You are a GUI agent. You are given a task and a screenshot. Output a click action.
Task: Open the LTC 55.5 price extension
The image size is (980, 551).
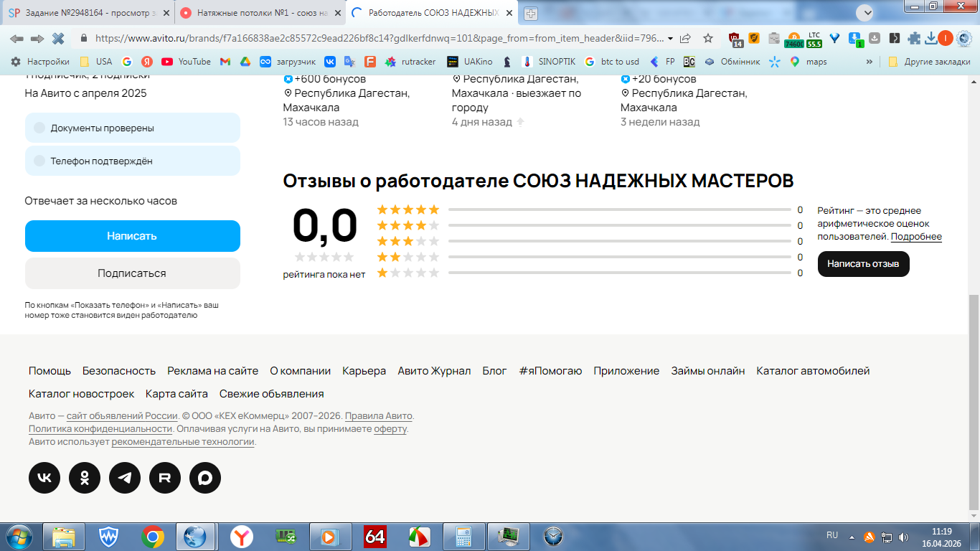click(814, 39)
